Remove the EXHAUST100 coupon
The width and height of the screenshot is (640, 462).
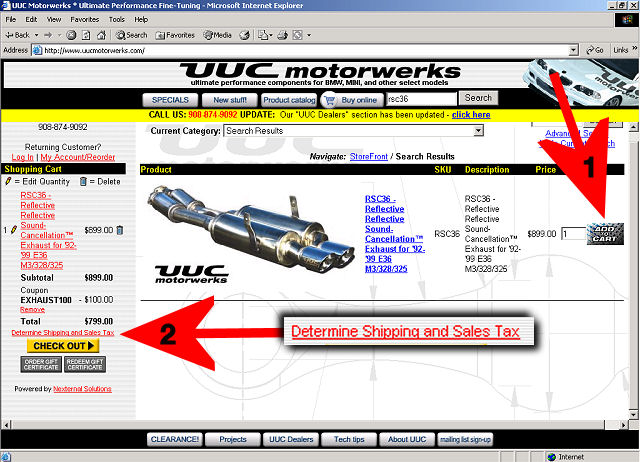(32, 310)
